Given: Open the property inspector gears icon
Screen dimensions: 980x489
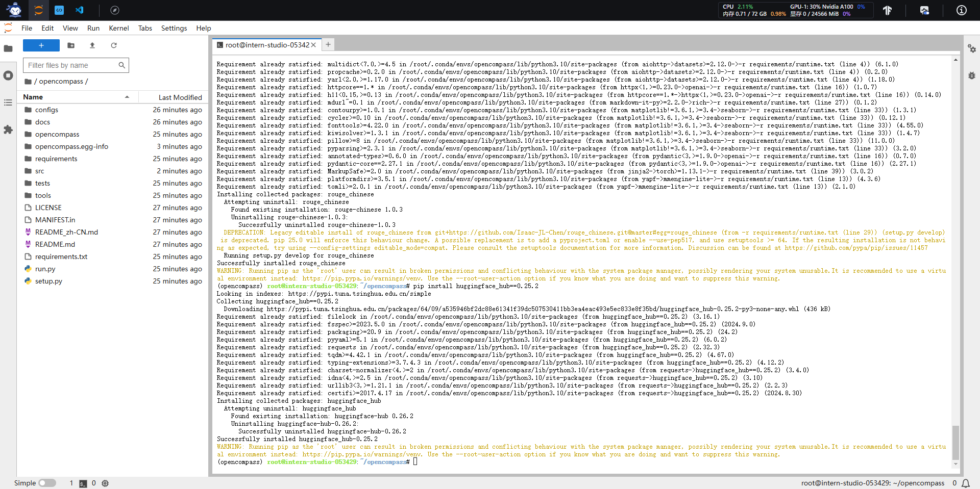Looking at the screenshot, I should [x=972, y=48].
